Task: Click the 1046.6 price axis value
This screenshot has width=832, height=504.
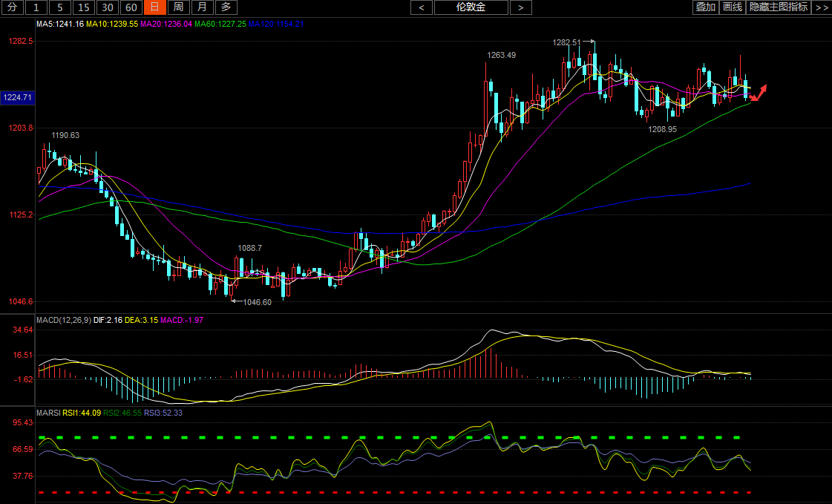Action: (x=21, y=302)
